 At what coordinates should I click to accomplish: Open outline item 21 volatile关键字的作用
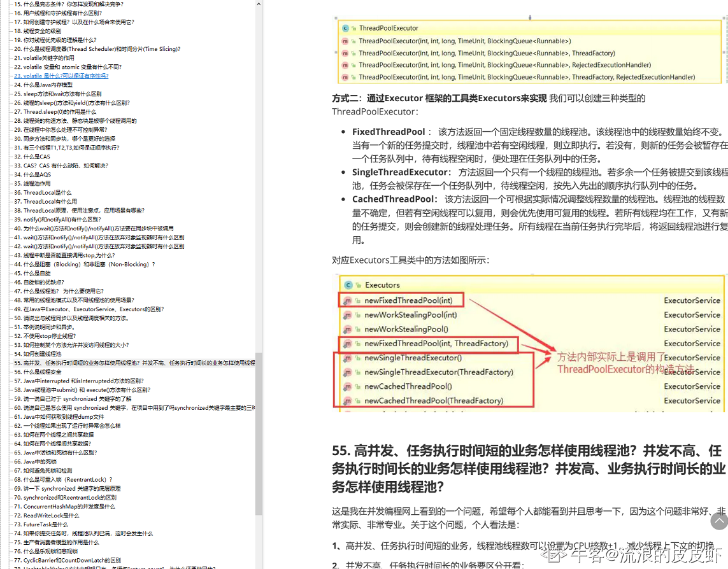[44, 58]
